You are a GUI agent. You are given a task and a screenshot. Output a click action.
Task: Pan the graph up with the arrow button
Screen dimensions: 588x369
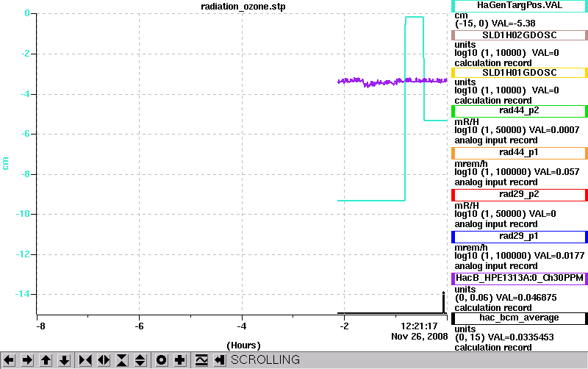point(46,360)
